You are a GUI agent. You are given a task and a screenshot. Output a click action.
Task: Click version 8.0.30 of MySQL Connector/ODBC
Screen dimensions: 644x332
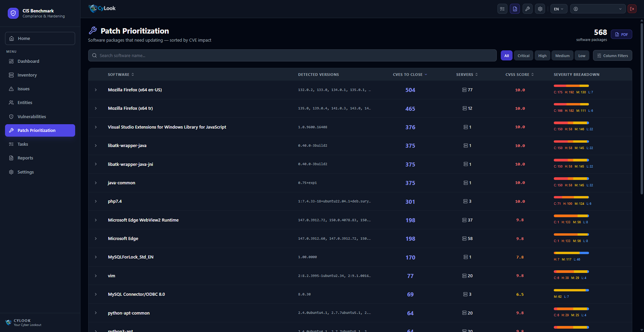coord(304,294)
